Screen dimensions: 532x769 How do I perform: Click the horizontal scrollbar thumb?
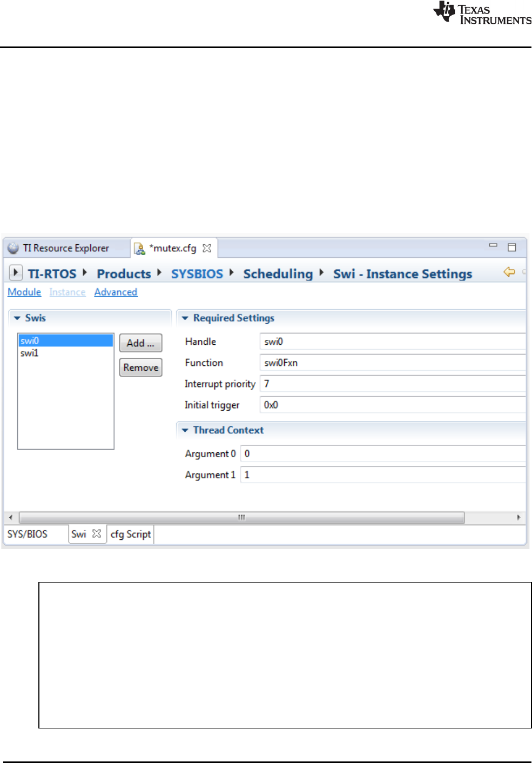coord(242,517)
